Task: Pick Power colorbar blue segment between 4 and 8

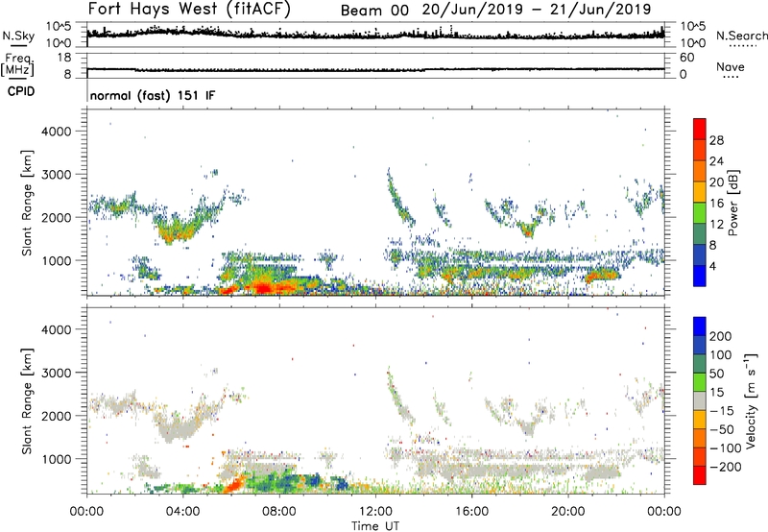Action: pos(700,254)
